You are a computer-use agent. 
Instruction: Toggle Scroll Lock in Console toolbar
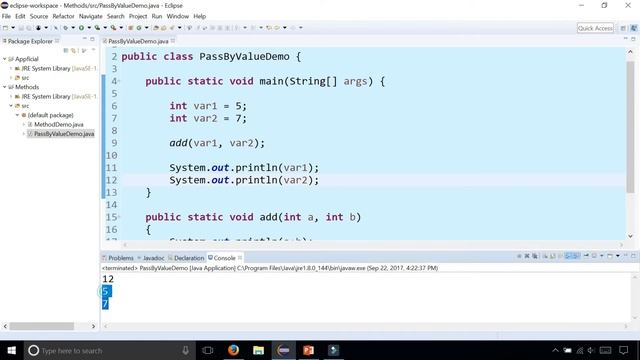pos(552,256)
